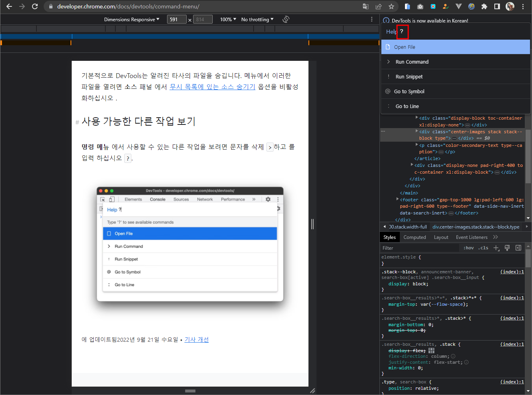Click the Help command menu input
The height and width of the screenshot is (395, 532).
[455, 31]
